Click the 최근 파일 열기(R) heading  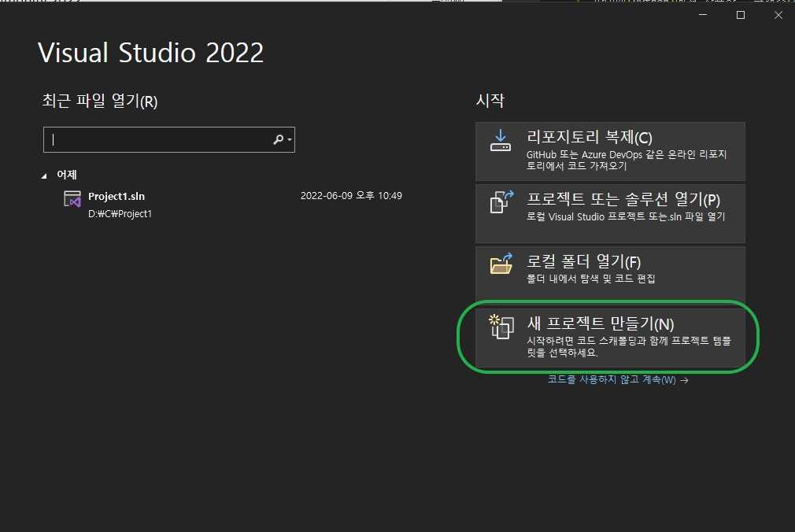click(x=100, y=101)
